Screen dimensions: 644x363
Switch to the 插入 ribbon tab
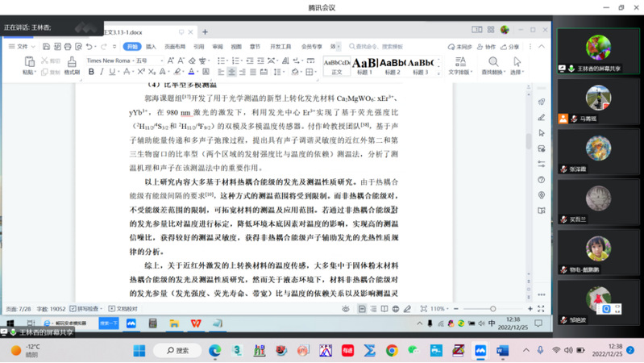[151, 47]
